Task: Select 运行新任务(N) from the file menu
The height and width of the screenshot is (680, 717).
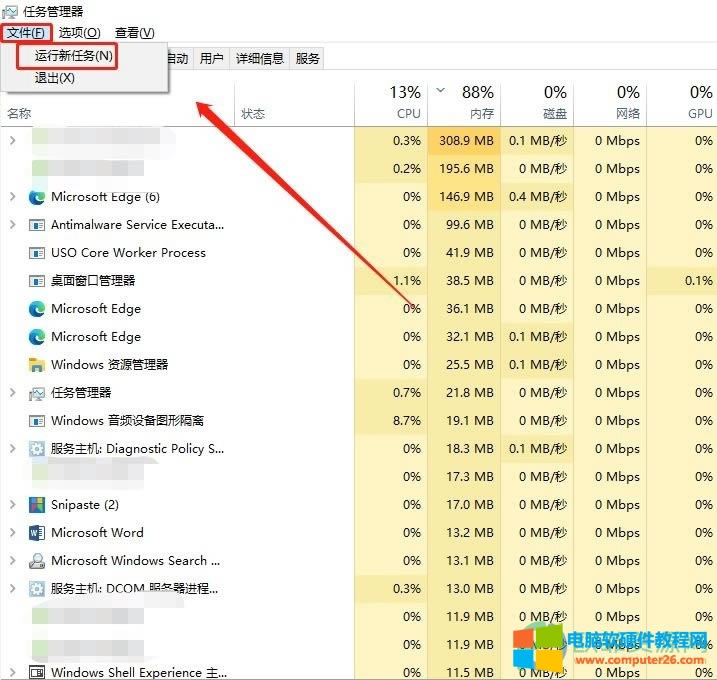Action: coord(73,56)
